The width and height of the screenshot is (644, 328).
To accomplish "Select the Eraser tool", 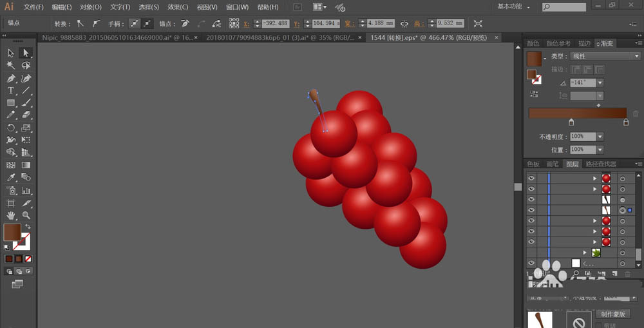I will click(26, 115).
